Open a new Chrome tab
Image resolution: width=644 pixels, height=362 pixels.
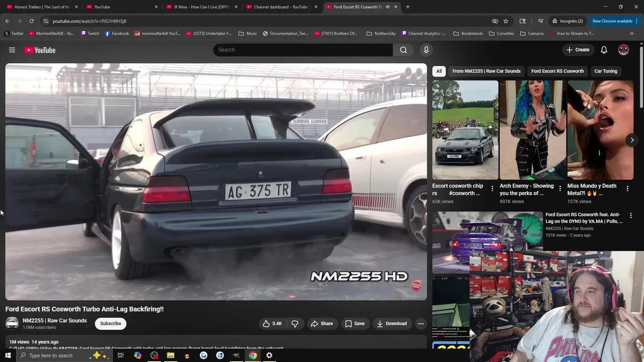click(408, 7)
